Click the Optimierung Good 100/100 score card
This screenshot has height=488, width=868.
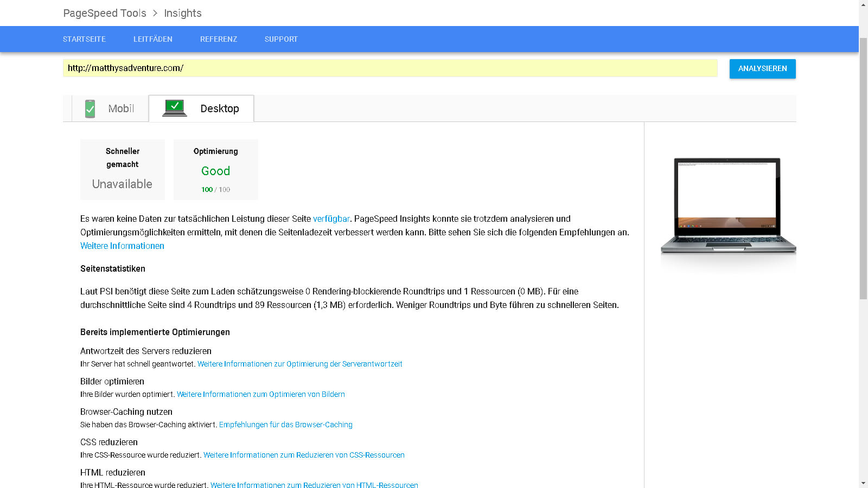point(216,170)
